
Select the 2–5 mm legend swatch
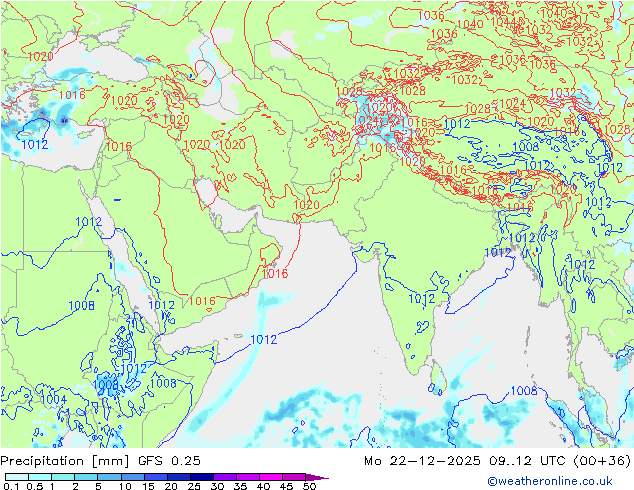(86, 477)
